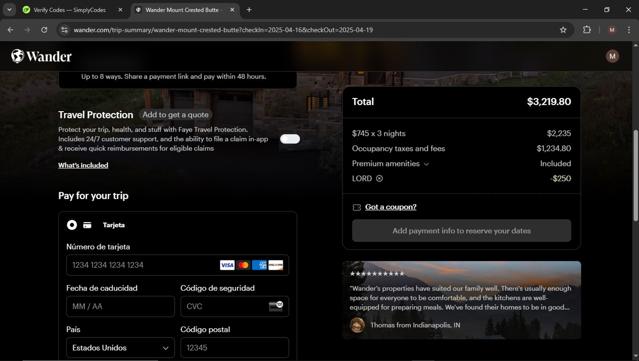Click the page vertical scrollbar thumb
The width and height of the screenshot is (639, 361).
pyautogui.click(x=635, y=175)
